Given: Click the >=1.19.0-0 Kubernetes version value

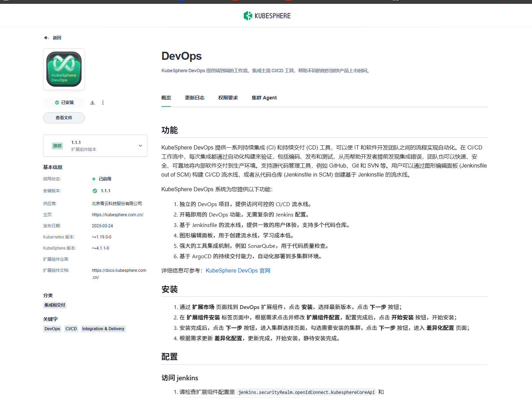Looking at the screenshot, I should pos(102,237).
